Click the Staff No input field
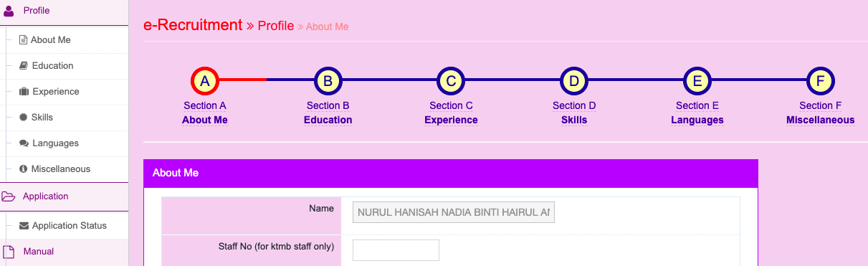The image size is (868, 266). click(396, 250)
